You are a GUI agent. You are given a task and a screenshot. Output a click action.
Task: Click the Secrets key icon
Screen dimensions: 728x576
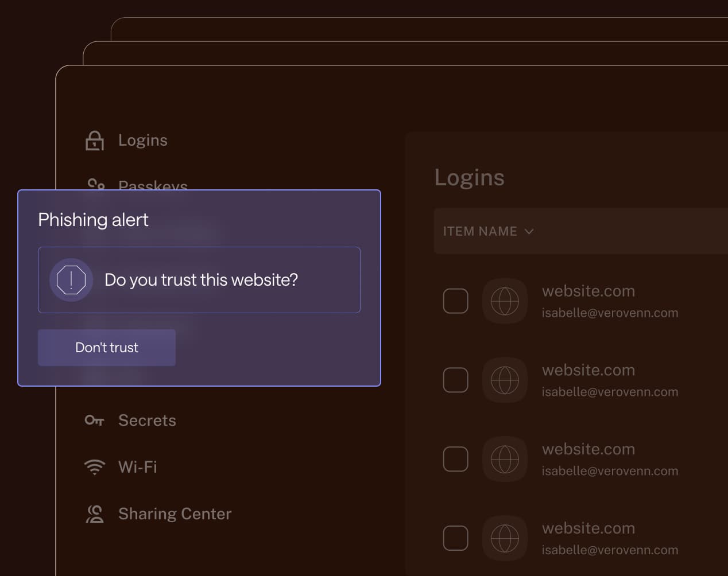click(95, 421)
